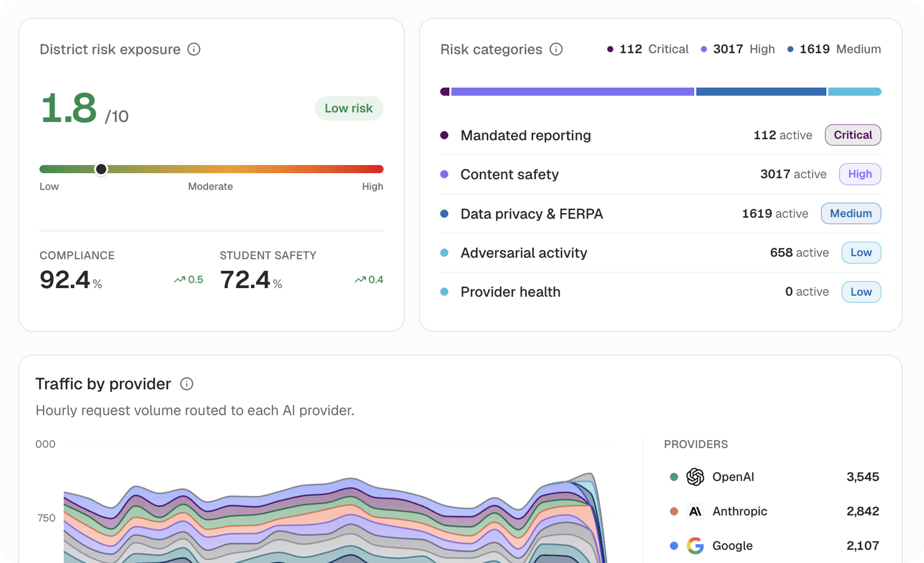Select the Adversarial activity row label
The width and height of the screenshot is (924, 563).
(x=524, y=253)
